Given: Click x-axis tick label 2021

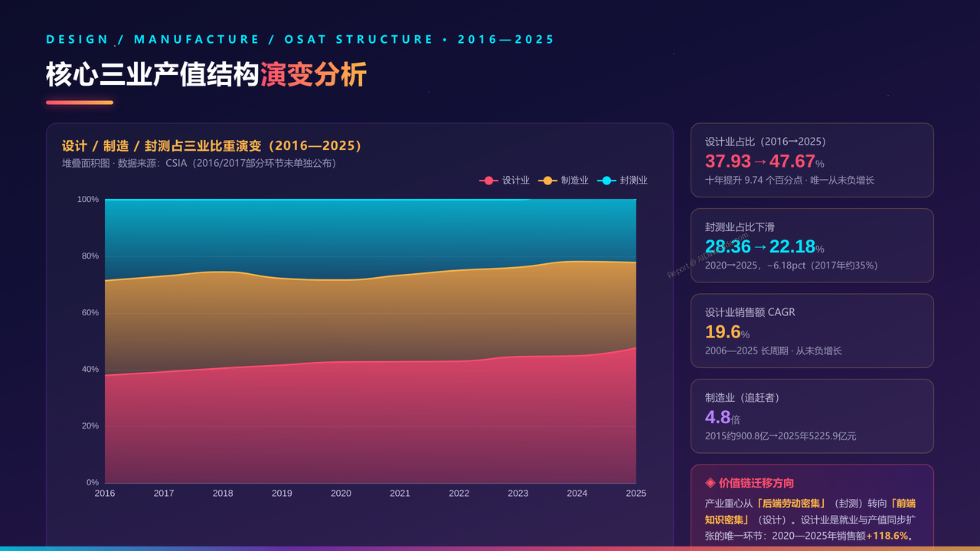Looking at the screenshot, I should click(x=400, y=494).
